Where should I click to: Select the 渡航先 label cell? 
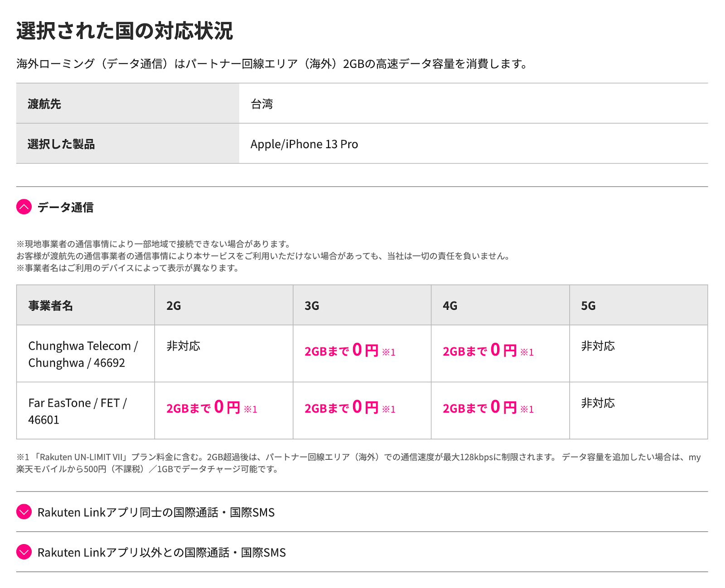[x=128, y=103]
